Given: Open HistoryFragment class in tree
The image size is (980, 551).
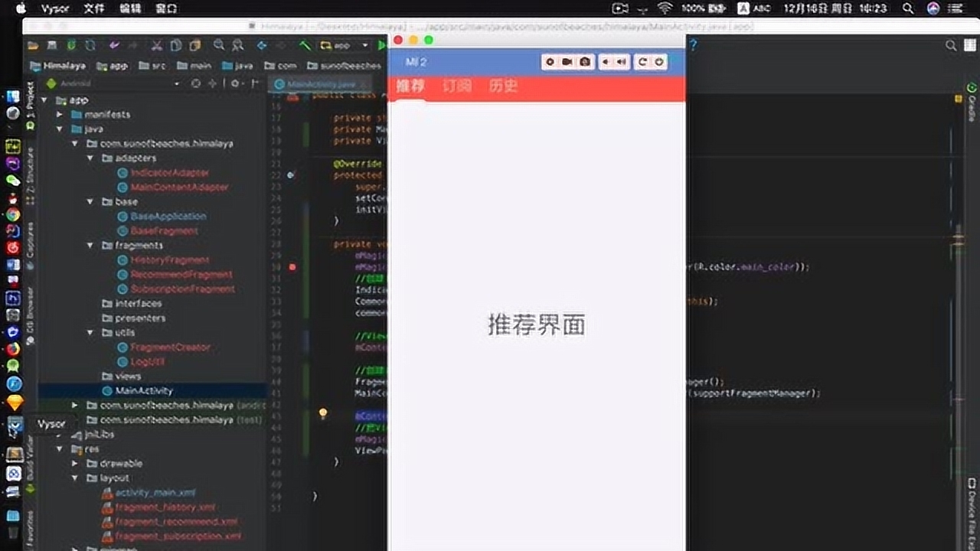Looking at the screenshot, I should [162, 260].
